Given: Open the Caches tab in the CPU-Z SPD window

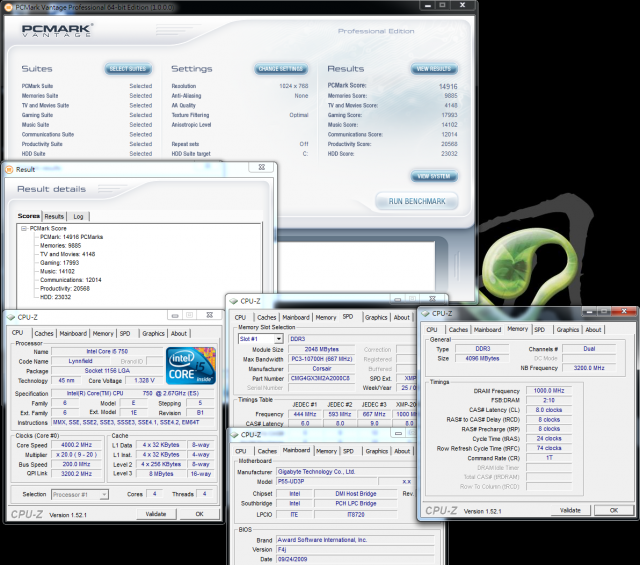Looking at the screenshot, I should pyautogui.click(x=267, y=318).
